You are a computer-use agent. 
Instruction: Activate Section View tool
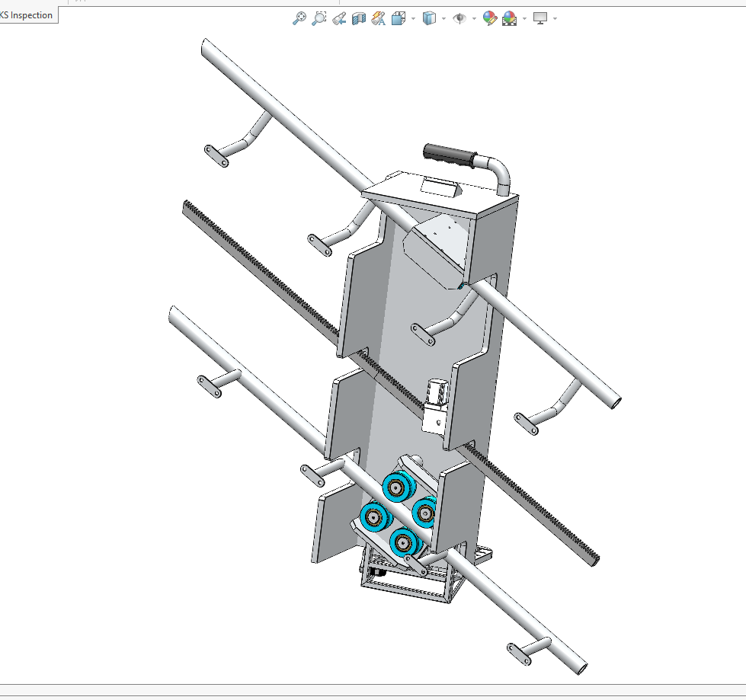click(x=359, y=18)
